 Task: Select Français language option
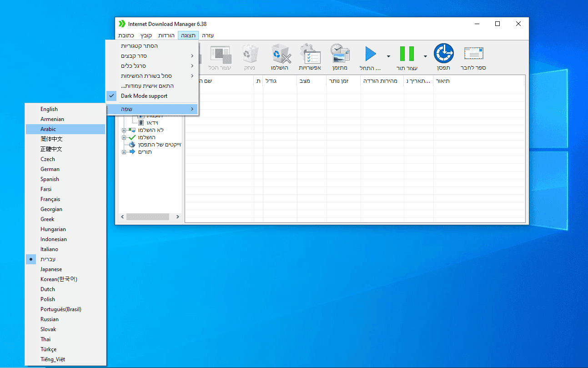click(65, 199)
